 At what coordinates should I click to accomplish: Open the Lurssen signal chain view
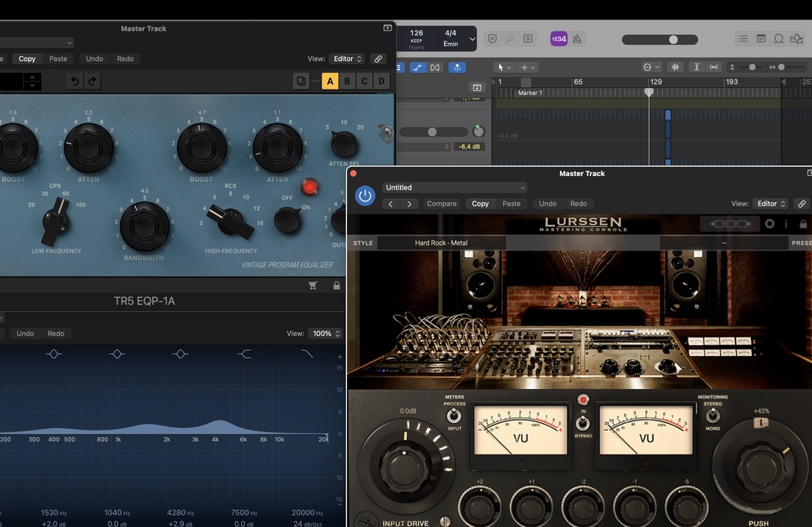click(730, 223)
